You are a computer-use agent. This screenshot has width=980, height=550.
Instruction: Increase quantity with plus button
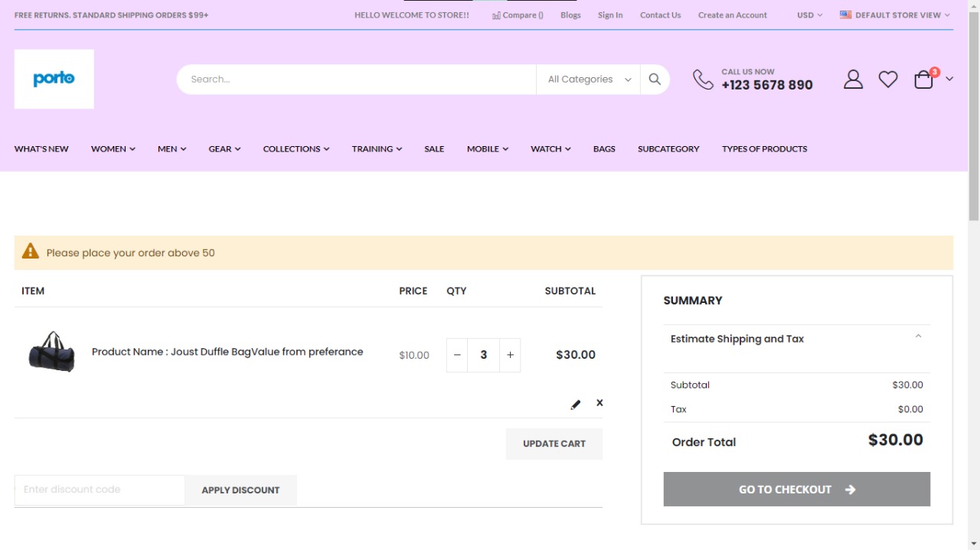[x=510, y=355]
